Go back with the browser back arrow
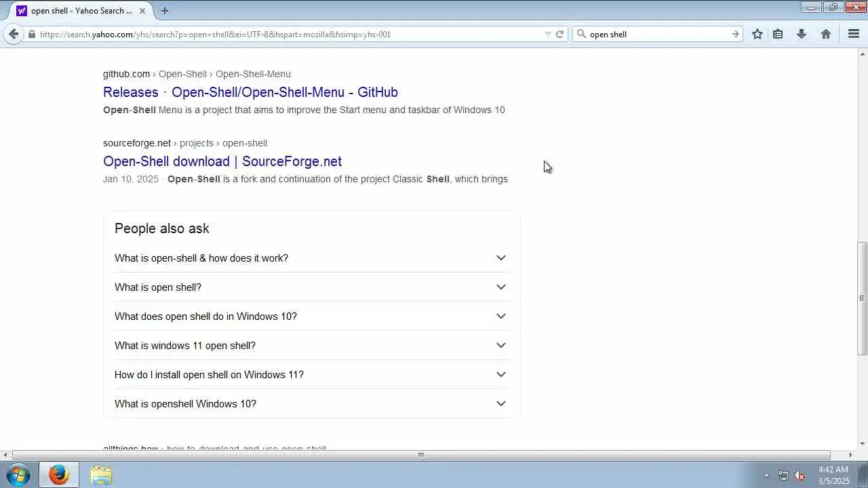This screenshot has height=488, width=868. (x=14, y=34)
